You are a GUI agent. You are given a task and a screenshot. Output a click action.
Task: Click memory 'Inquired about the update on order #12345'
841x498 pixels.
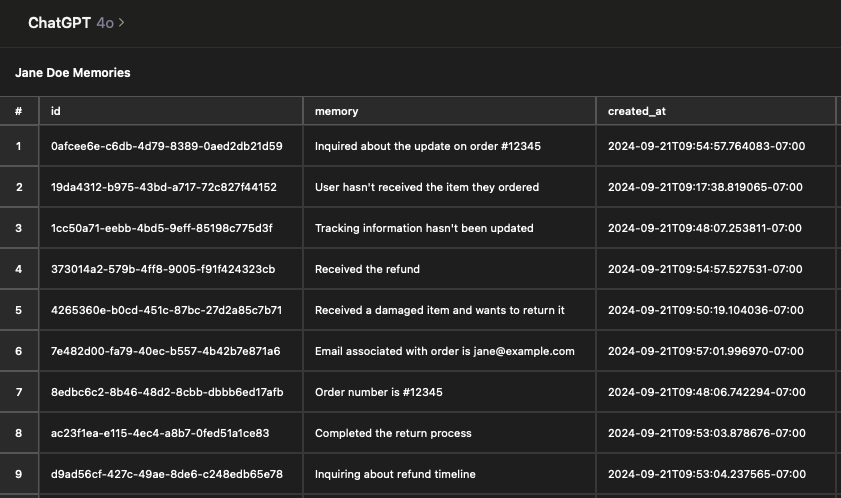click(x=427, y=146)
